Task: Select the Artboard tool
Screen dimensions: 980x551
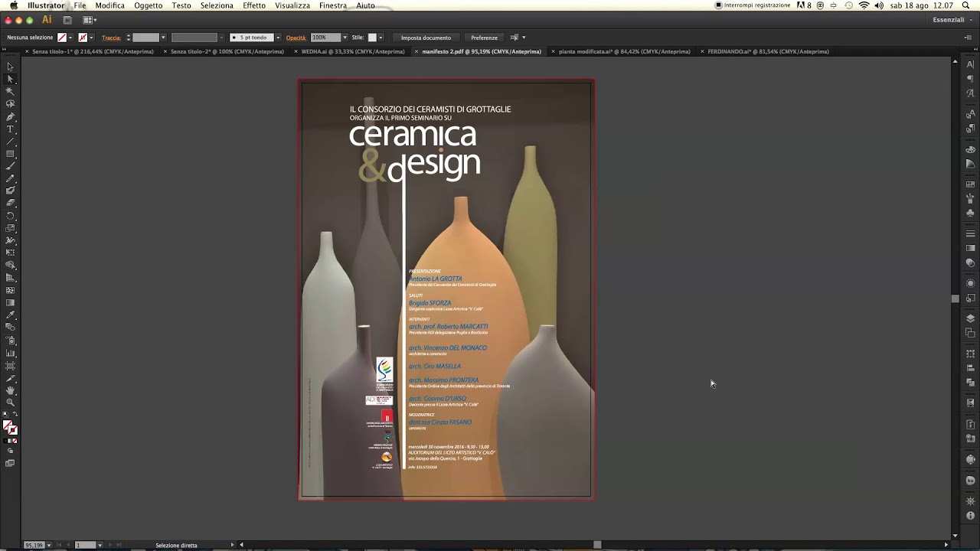Action: click(10, 365)
